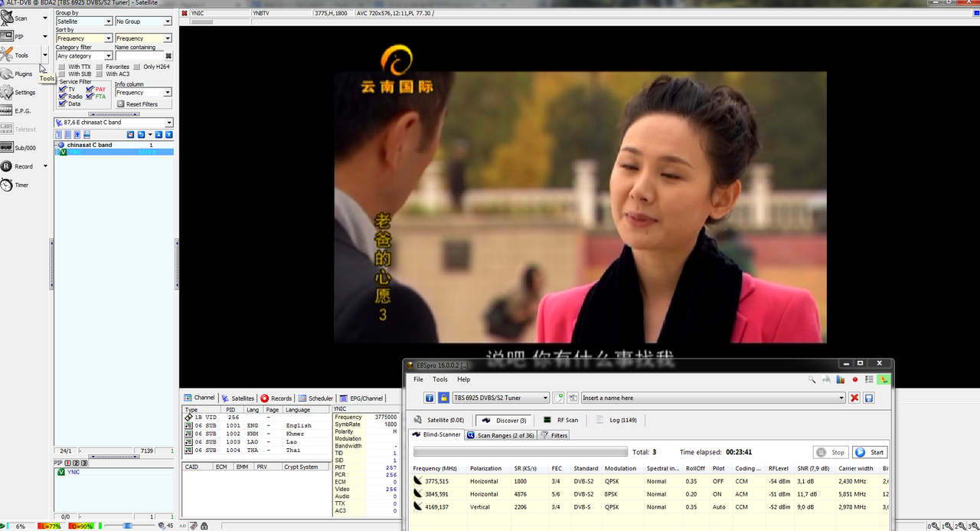Click the blind scan progress bar
The image size is (980, 531).
[x=521, y=452]
